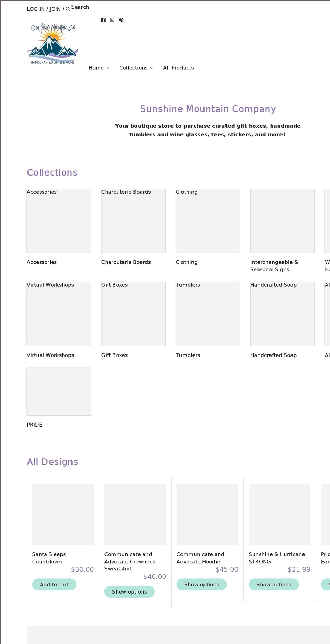
Task: Add Santa Sleeps Countdown to cart
Action: [54, 585]
